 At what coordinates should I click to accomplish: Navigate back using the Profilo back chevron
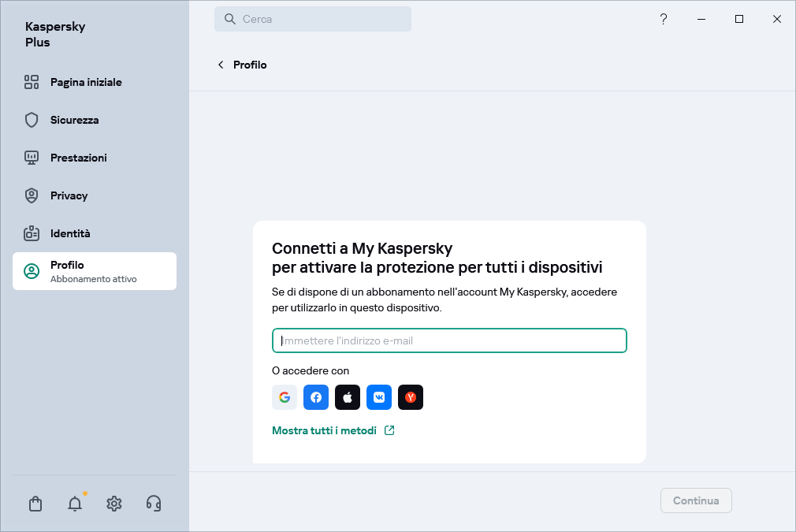[x=221, y=65]
